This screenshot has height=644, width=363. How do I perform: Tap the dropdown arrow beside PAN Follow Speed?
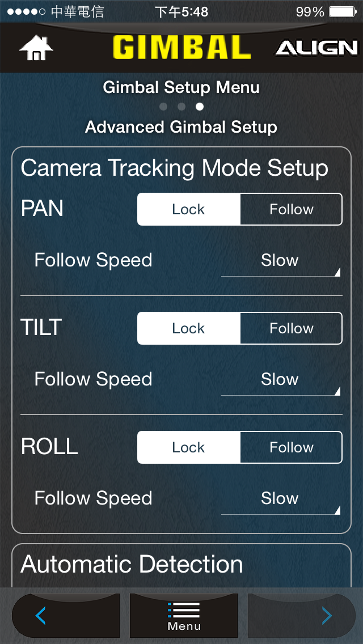tap(338, 272)
